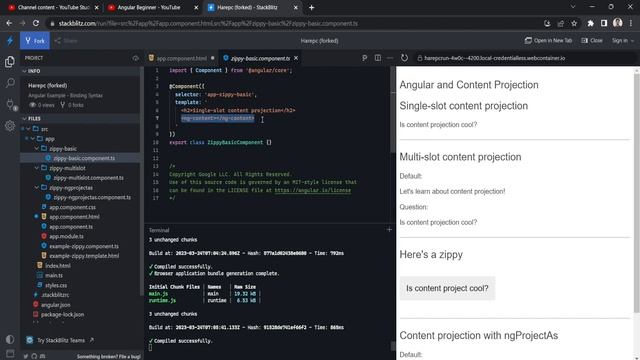
Task: Close the preview pane
Action: (x=592, y=40)
